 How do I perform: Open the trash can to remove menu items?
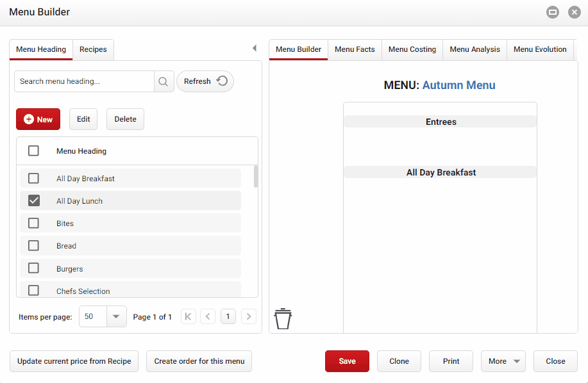point(282,318)
